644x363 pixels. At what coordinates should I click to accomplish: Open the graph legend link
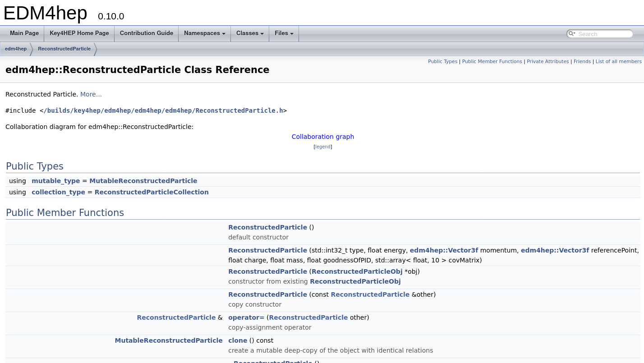(x=322, y=147)
